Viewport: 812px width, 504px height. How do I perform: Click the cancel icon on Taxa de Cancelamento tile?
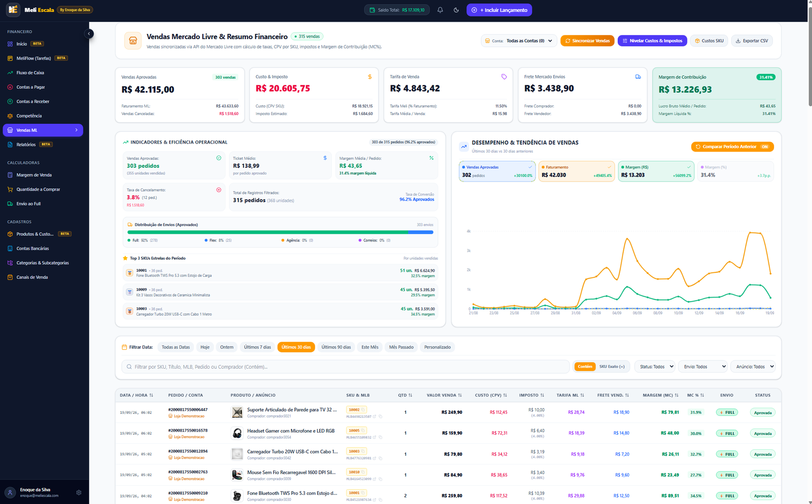pyautogui.click(x=219, y=190)
